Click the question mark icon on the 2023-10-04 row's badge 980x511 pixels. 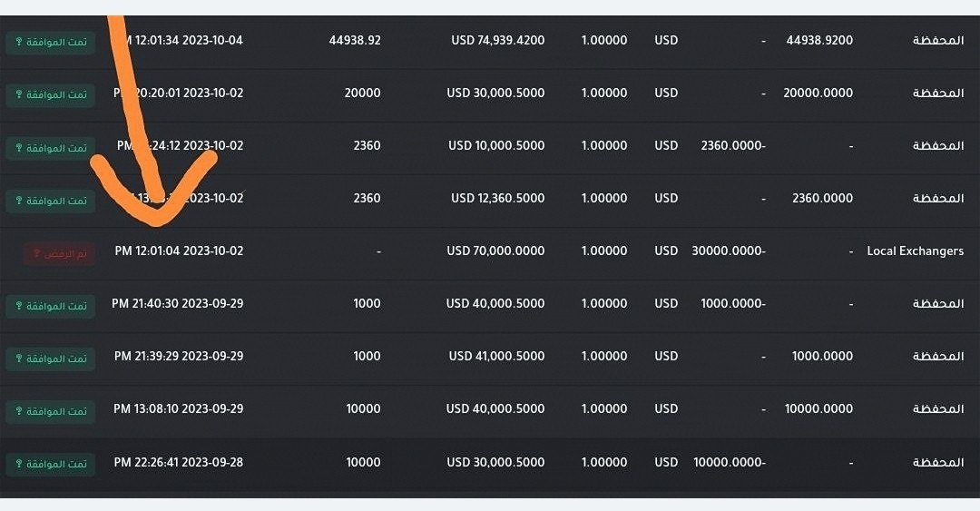click(x=16, y=43)
